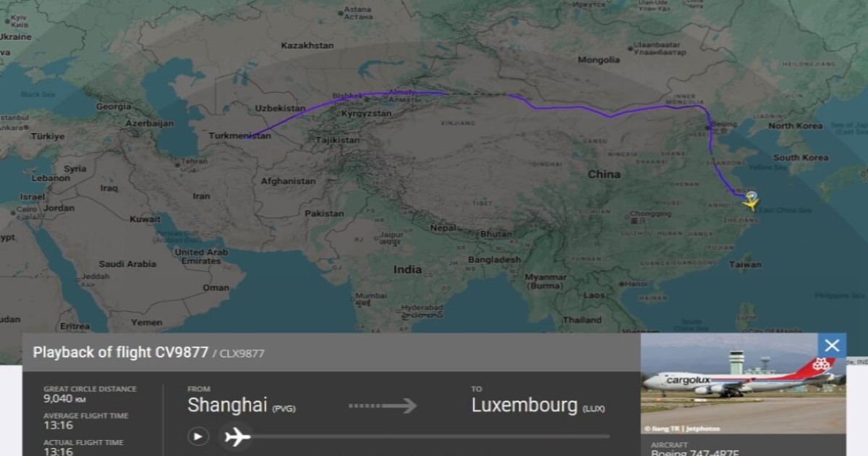
Task: Click the Great Circle Distance value 9,040 km
Action: click(64, 398)
